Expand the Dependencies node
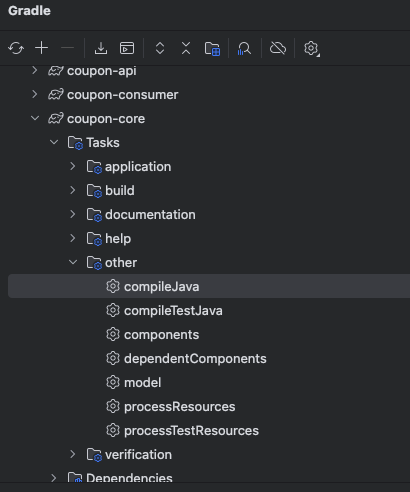Viewport: 410px width, 492px height. pos(54,478)
